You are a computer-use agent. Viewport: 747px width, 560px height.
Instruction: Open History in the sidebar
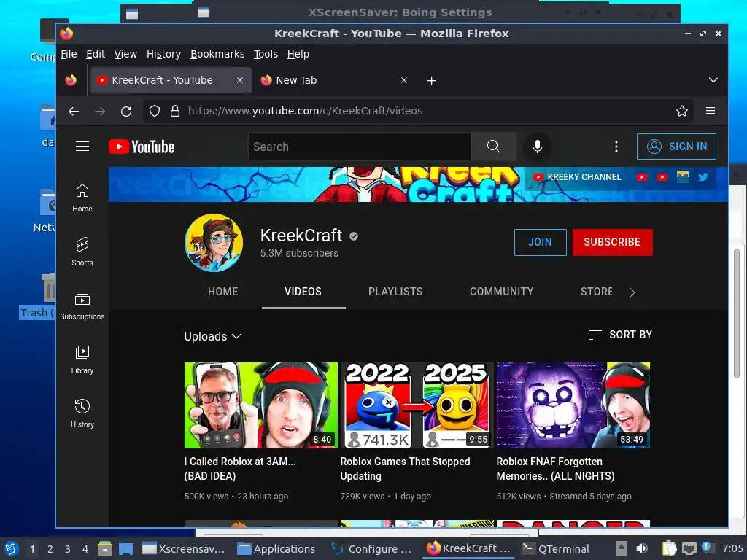(82, 414)
